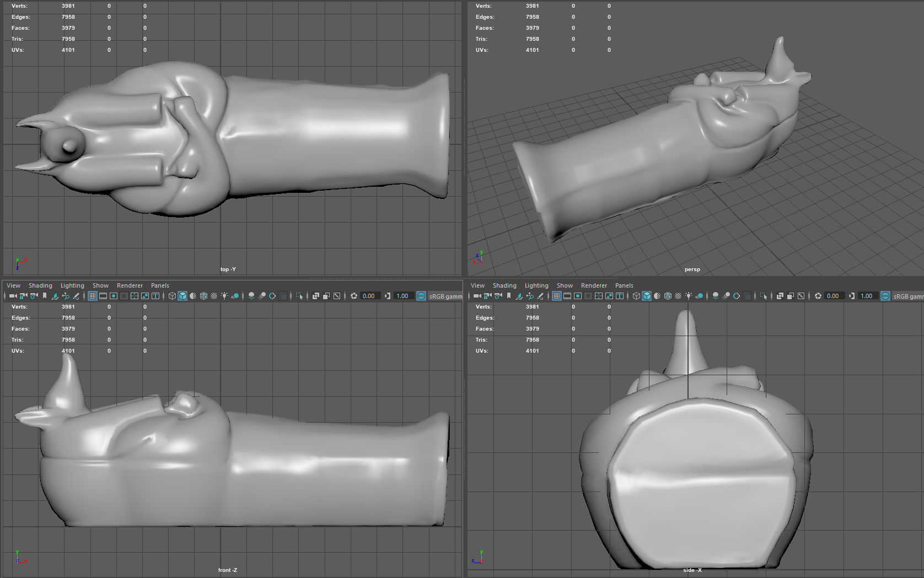Toggle X-Ray icon in side panel toolbar
This screenshot has width=924, height=578.
click(x=780, y=296)
